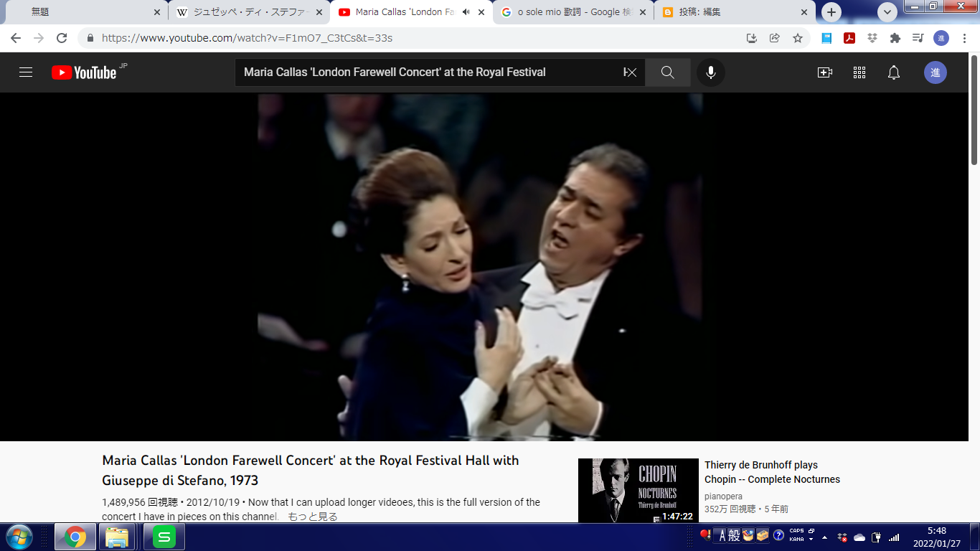Screen dimensions: 980x551
Task: Open YouTube notifications bell
Action: [x=894, y=72]
